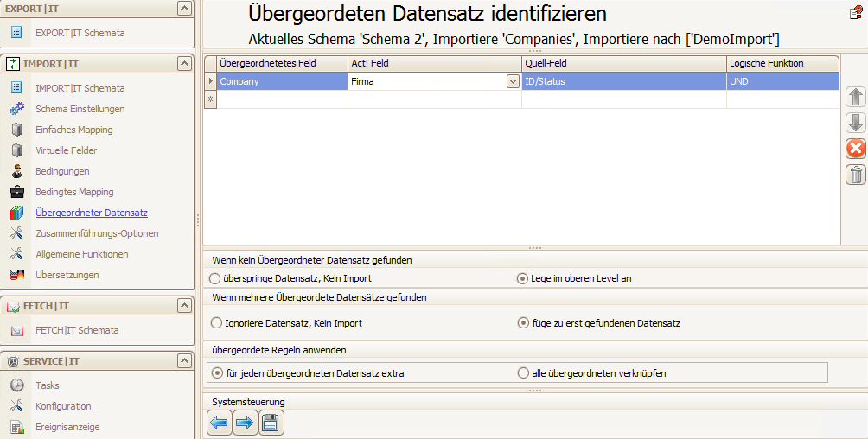Open FETCH|IT Schemata

[78, 330]
